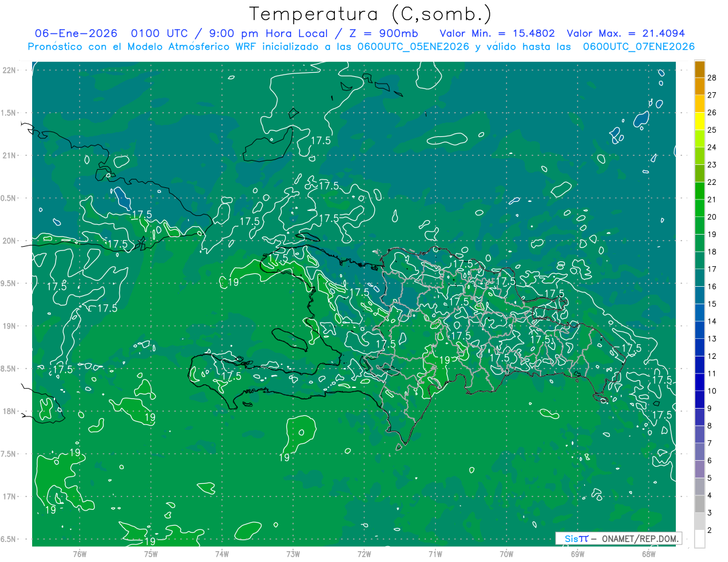The height and width of the screenshot is (562, 728).
Task: Click the 'Temperatura (C,somb.)' title
Action: tap(370, 14)
